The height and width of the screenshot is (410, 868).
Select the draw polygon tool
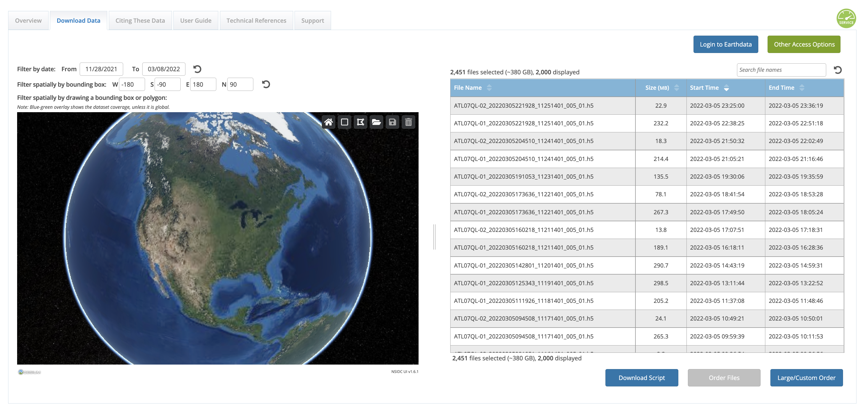360,122
